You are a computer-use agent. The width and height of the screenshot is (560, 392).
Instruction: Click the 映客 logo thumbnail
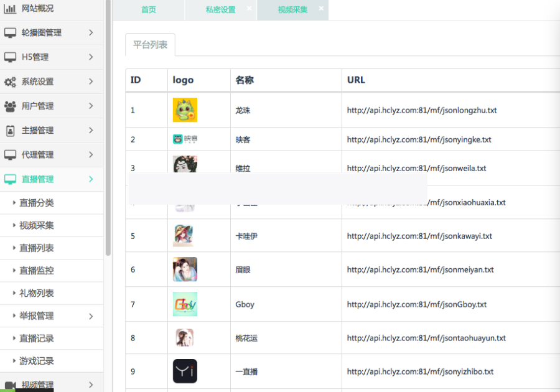pos(184,139)
